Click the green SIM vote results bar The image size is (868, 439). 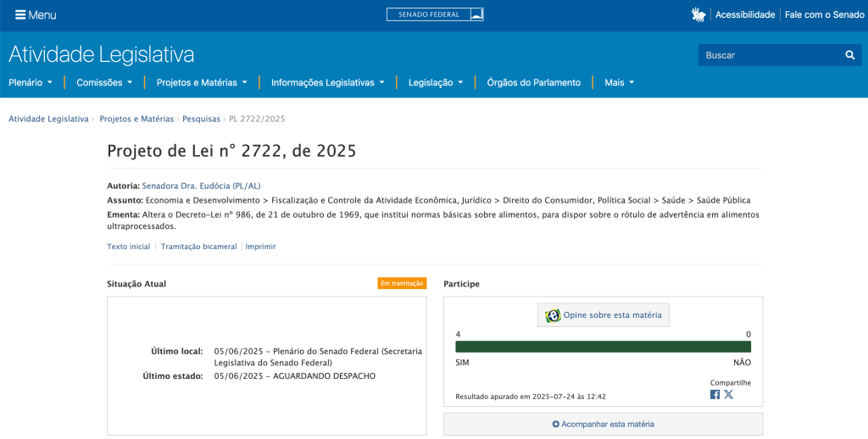pos(603,347)
